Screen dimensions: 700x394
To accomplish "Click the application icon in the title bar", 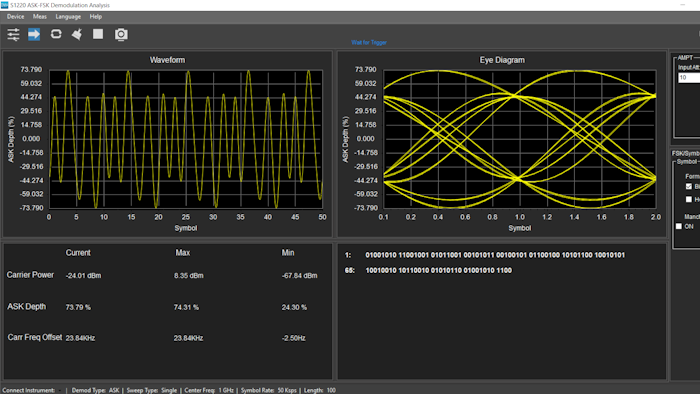I will pos(4,5).
